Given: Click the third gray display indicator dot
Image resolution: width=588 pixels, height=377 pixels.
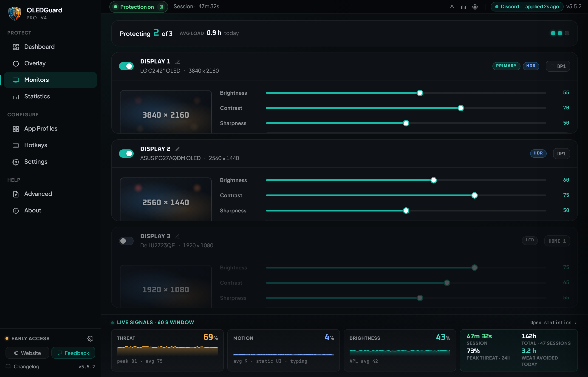Looking at the screenshot, I should [x=567, y=33].
